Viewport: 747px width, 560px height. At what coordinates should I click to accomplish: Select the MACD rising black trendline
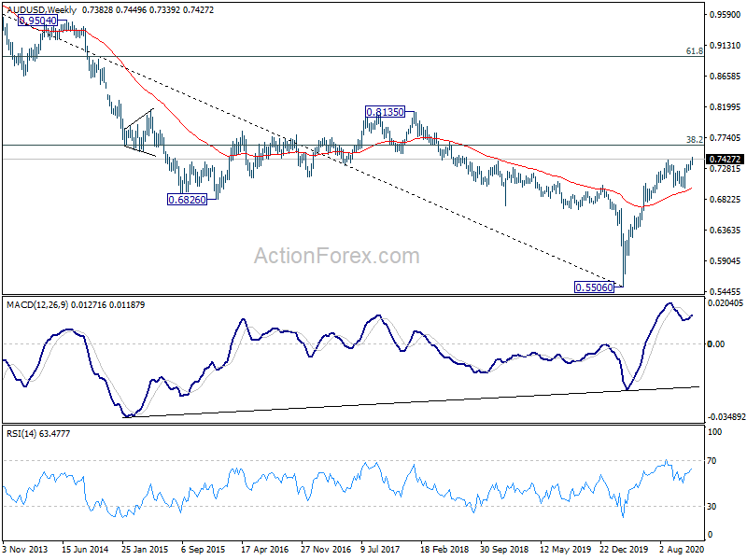tap(412, 402)
